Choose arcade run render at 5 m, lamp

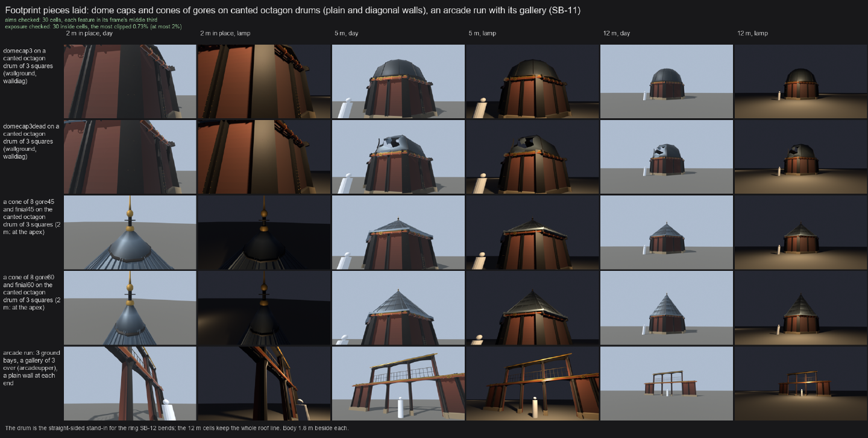[532, 383]
